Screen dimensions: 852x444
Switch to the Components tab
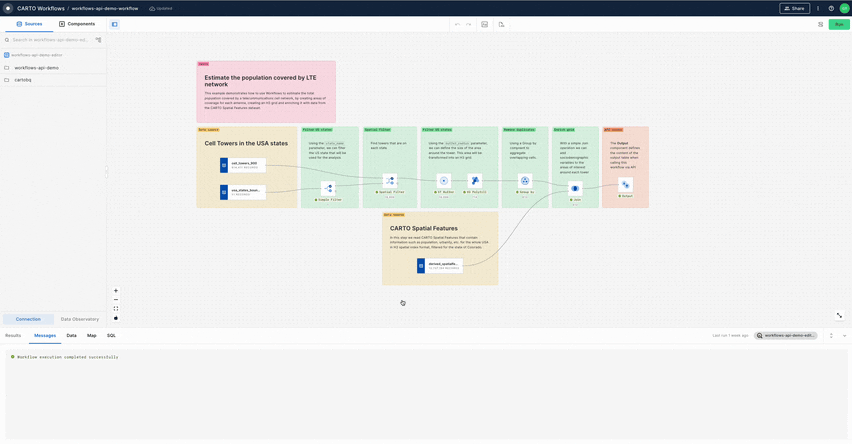[x=77, y=24]
